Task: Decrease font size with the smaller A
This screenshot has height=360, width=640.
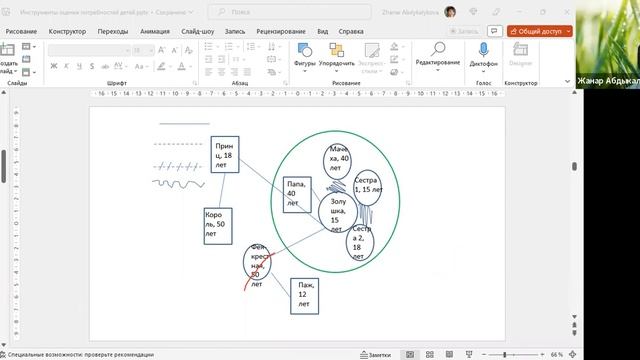Action: (x=174, y=50)
